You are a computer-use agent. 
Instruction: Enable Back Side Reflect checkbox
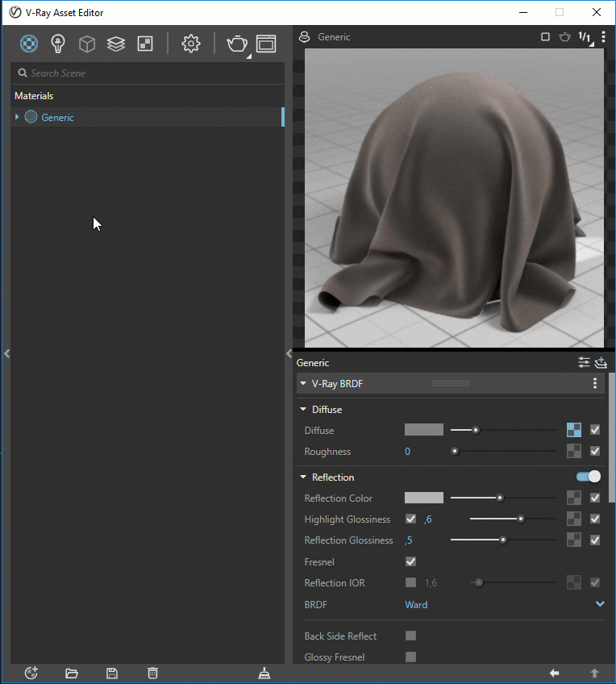pos(410,636)
